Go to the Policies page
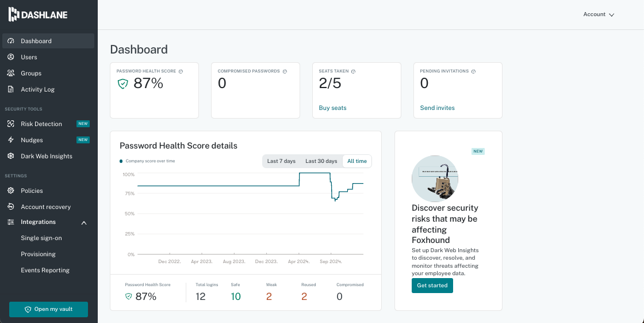This screenshot has height=323, width=644. pyautogui.click(x=32, y=191)
